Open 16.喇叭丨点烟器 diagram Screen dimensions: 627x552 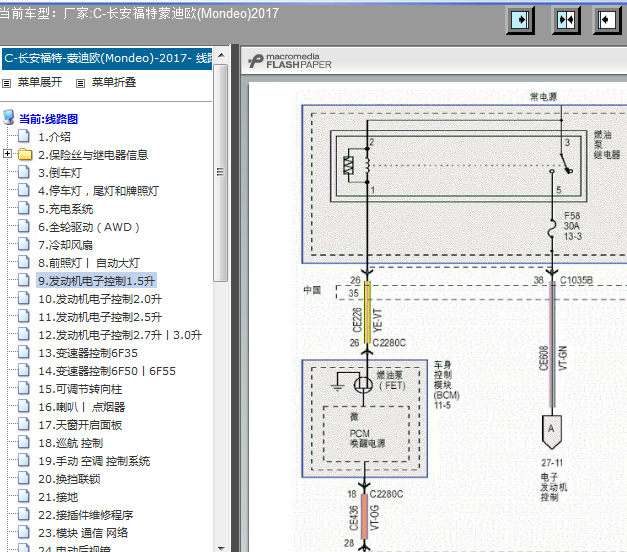pos(82,407)
